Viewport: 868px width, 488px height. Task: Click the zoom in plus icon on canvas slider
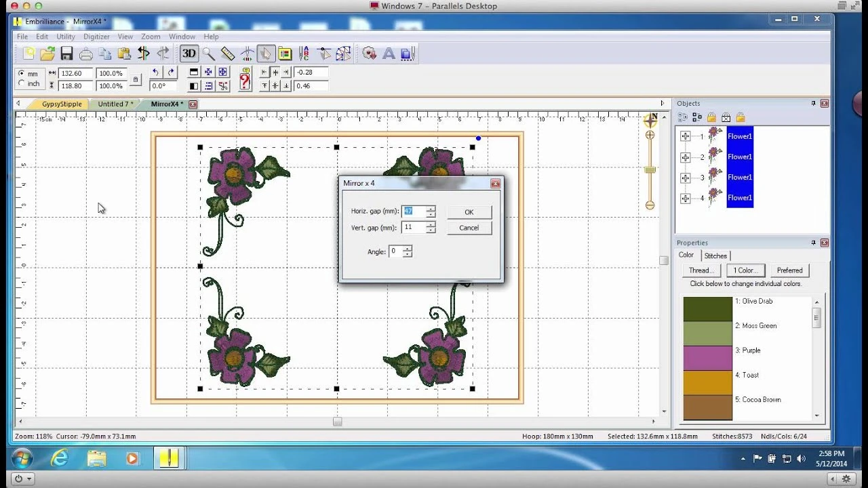coord(650,135)
